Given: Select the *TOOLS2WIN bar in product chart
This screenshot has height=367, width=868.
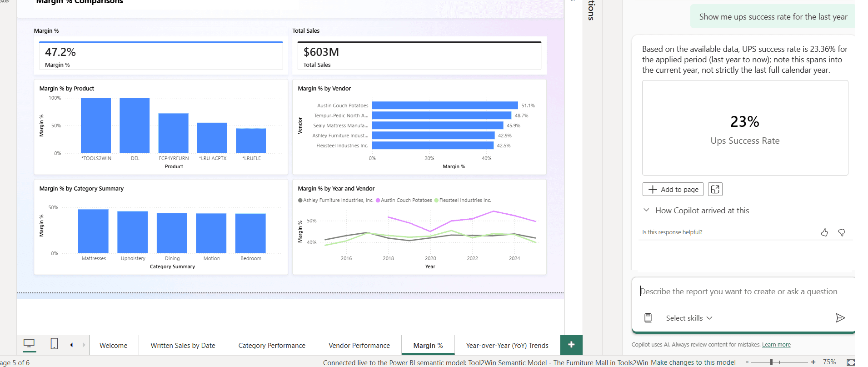Looking at the screenshot, I should click(96, 126).
